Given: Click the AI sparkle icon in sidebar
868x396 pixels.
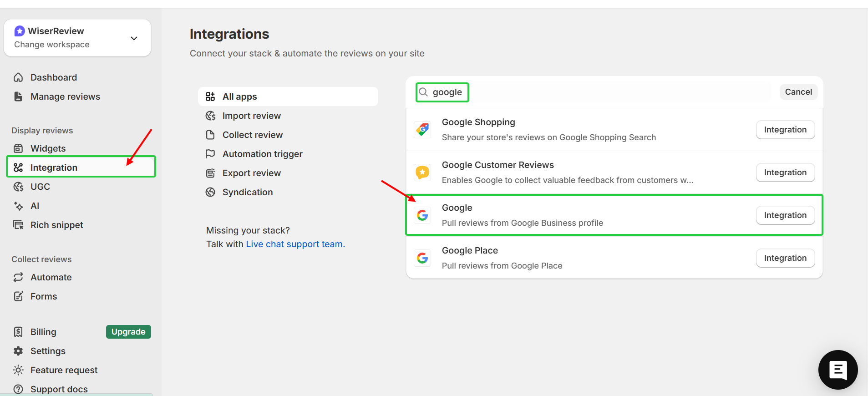Looking at the screenshot, I should 18,206.
